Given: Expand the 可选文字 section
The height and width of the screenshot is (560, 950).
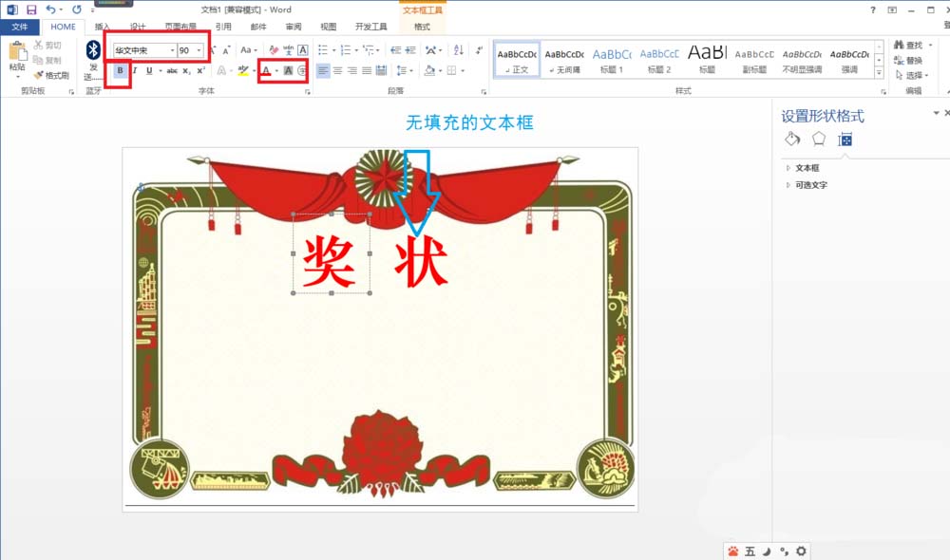Looking at the screenshot, I should [809, 185].
